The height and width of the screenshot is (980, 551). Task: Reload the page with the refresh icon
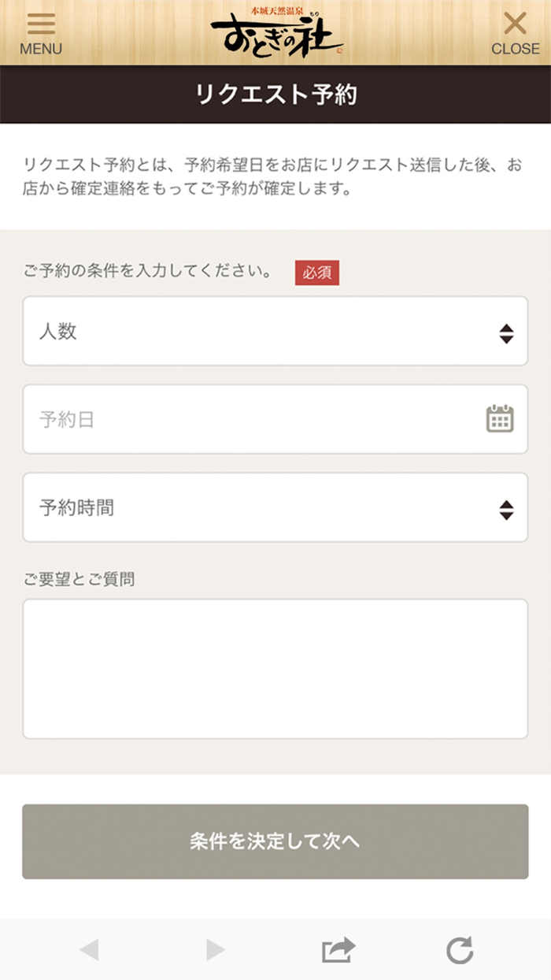pyautogui.click(x=460, y=951)
